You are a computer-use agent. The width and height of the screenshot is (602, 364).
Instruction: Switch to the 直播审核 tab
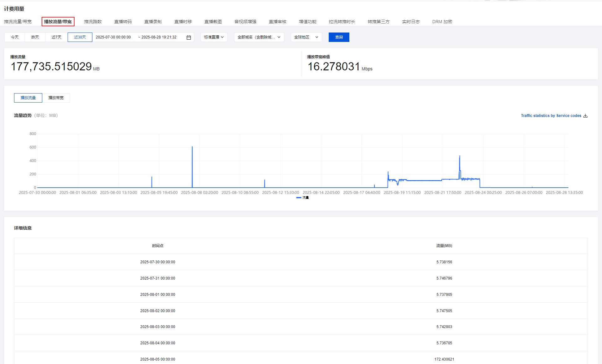278,22
